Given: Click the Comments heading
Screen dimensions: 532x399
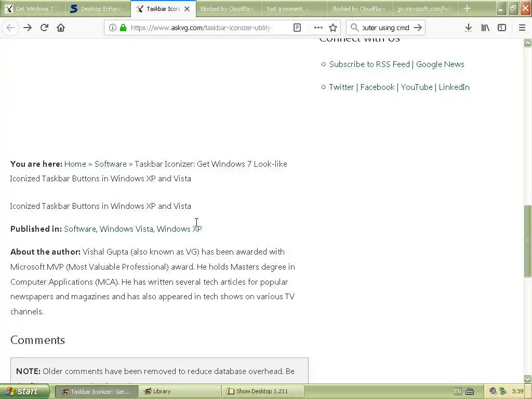Looking at the screenshot, I should 37,340.
